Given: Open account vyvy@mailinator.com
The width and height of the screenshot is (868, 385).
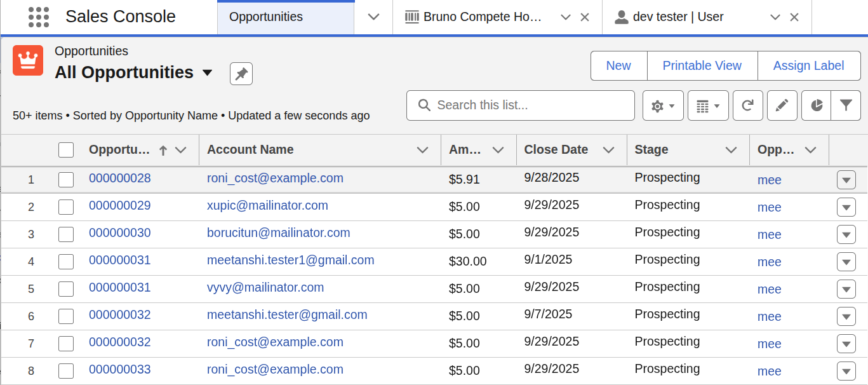Looking at the screenshot, I should (265, 288).
